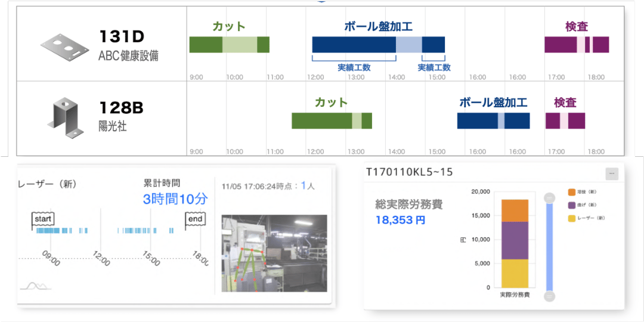This screenshot has width=644, height=322.
Task: Click the long dark blue segment of 131D ボール盤加工
Action: (354, 45)
